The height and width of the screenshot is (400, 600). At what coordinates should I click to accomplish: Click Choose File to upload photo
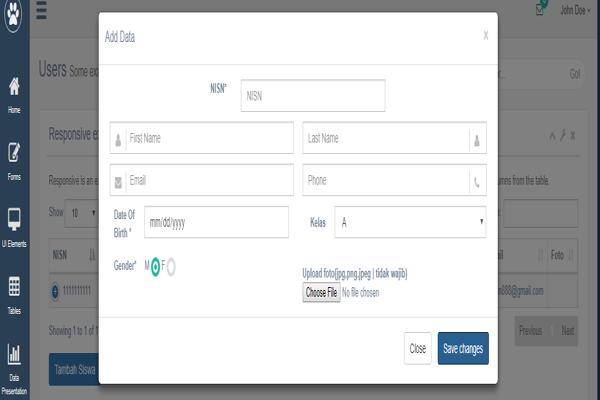(321, 293)
